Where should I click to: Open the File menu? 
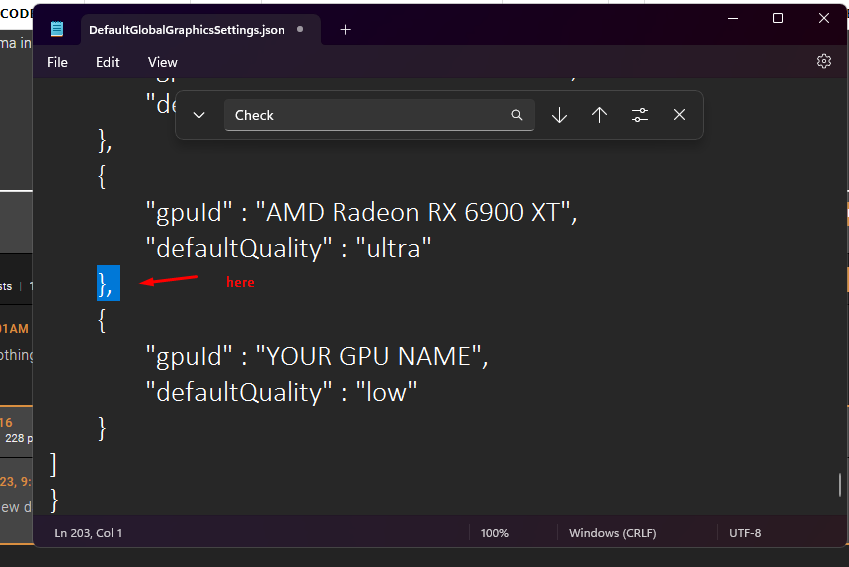tap(57, 62)
